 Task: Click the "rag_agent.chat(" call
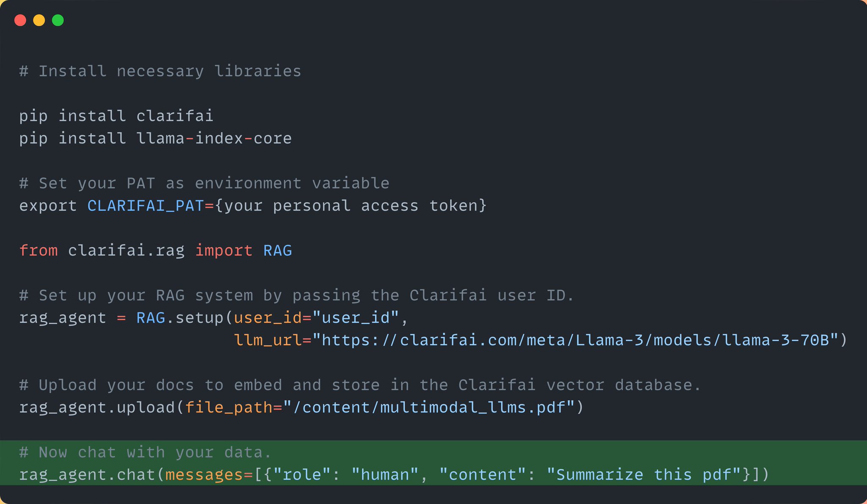click(92, 475)
